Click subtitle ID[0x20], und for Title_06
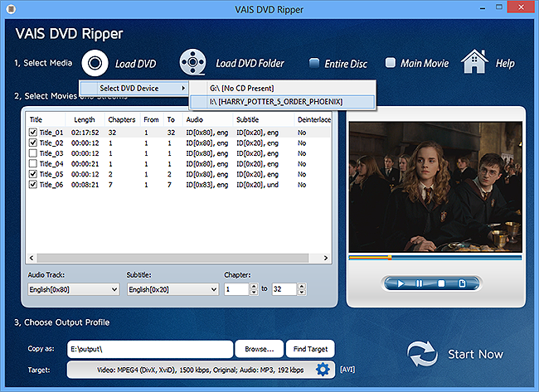Screen dimensions: 539x392 (257, 185)
